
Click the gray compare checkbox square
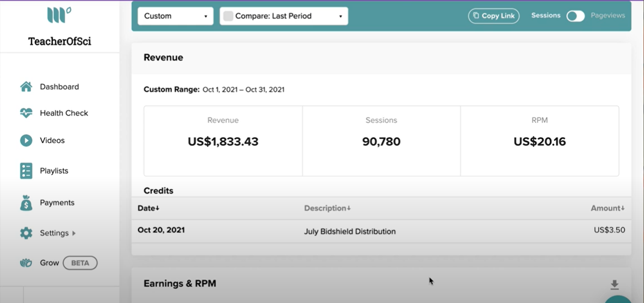[x=228, y=16]
